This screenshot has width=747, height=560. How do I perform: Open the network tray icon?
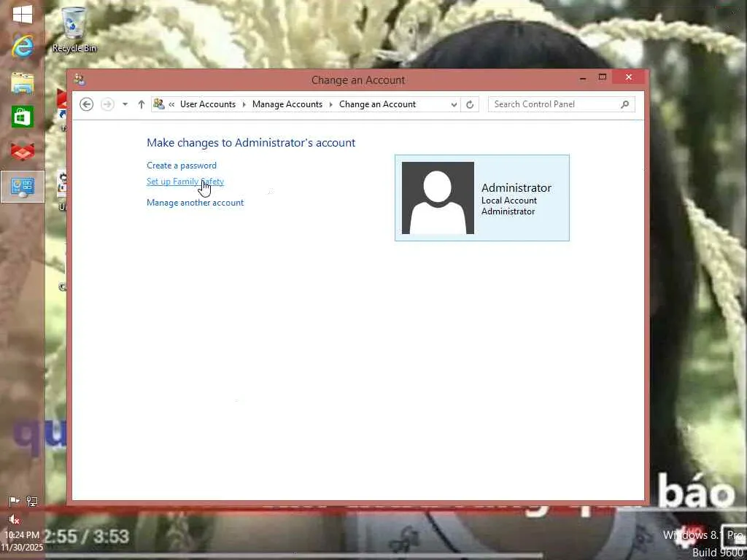32,501
